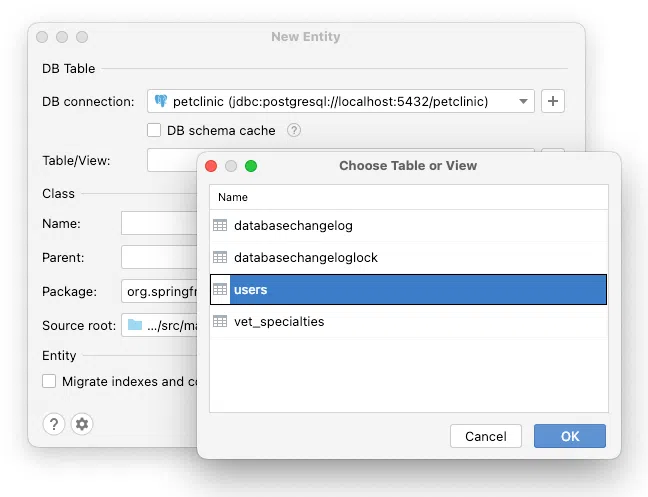Click the Source root folder icon
Screen dimensions: 648x497
point(134,325)
